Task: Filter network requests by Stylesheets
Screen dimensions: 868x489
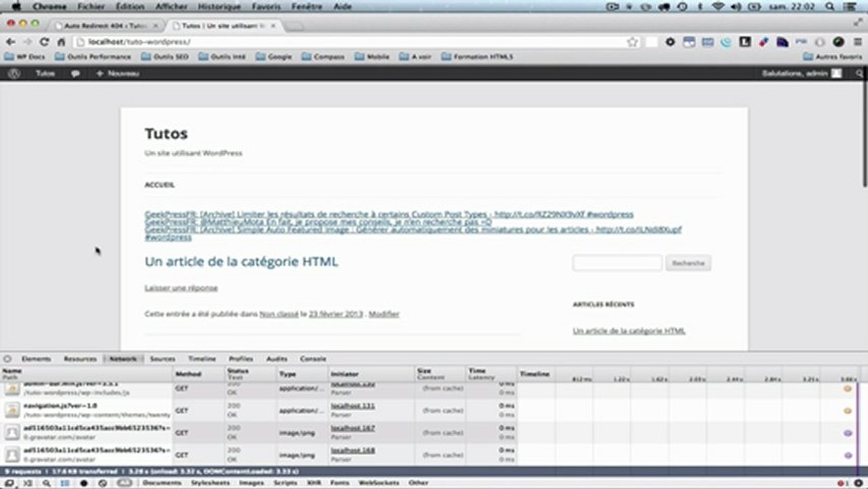Action: pyautogui.click(x=210, y=483)
